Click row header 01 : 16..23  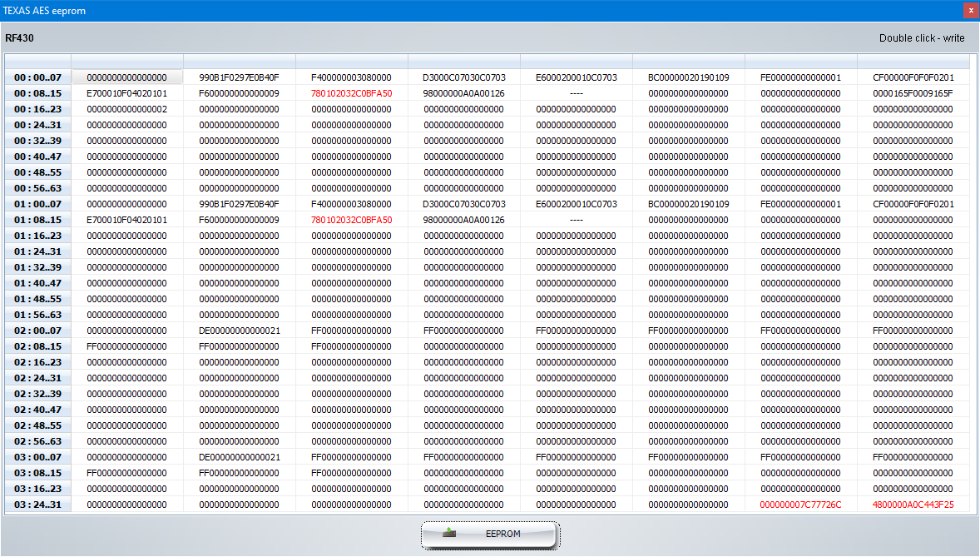tap(38, 236)
